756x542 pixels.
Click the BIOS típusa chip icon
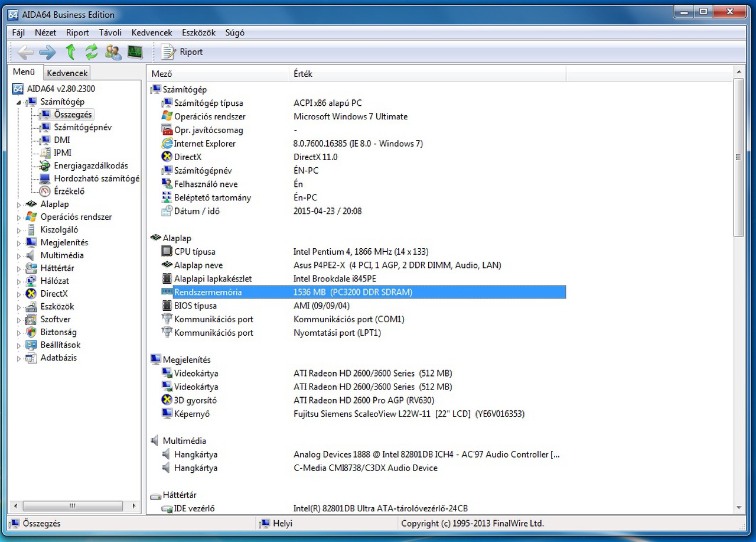click(x=167, y=306)
